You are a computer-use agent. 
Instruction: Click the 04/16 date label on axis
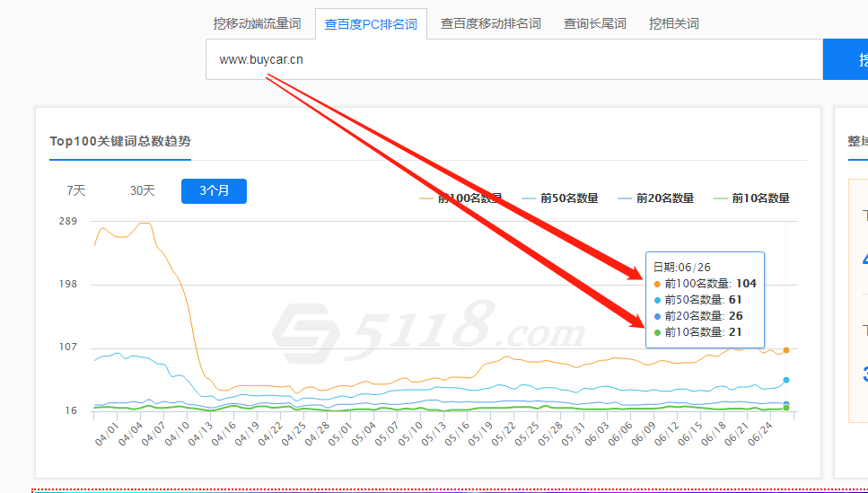224,435
